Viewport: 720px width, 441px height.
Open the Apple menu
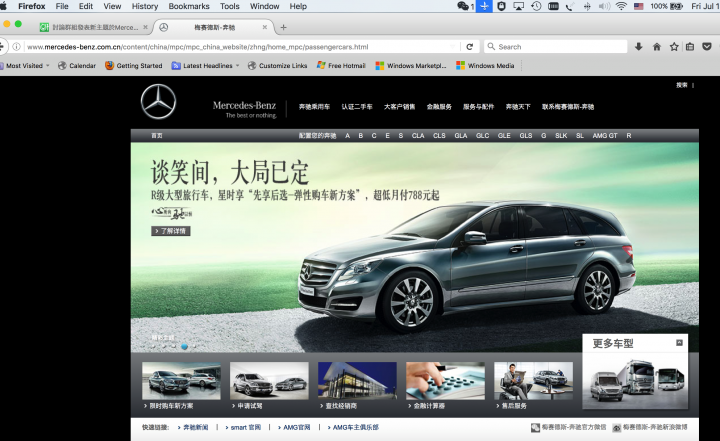(x=3, y=6)
